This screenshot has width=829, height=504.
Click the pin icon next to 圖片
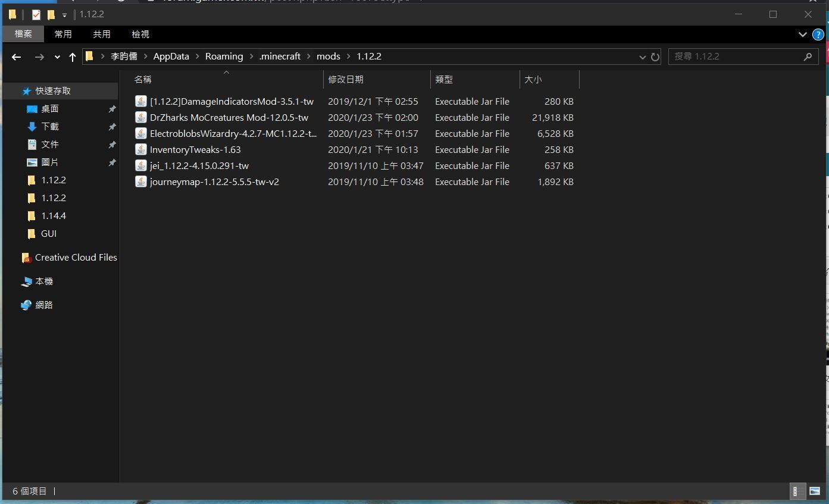click(111, 162)
